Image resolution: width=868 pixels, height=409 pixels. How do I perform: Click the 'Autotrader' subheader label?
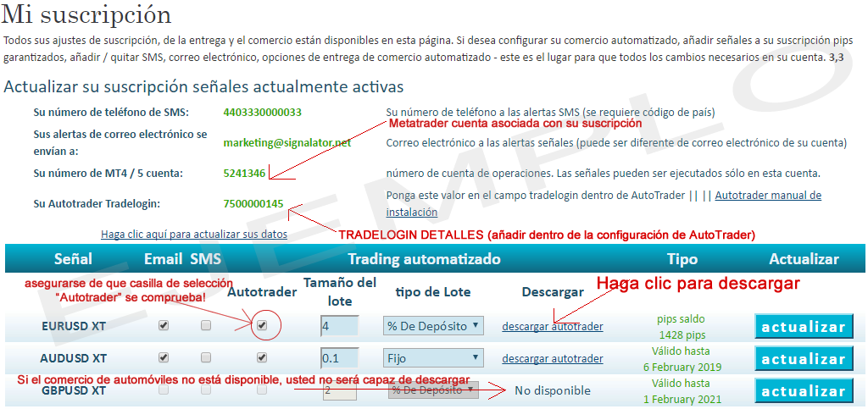262,292
